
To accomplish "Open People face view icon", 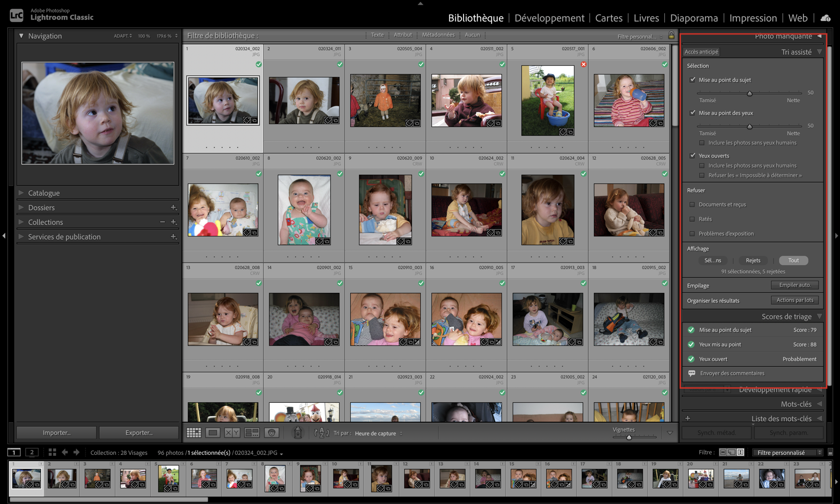I will point(271,432).
